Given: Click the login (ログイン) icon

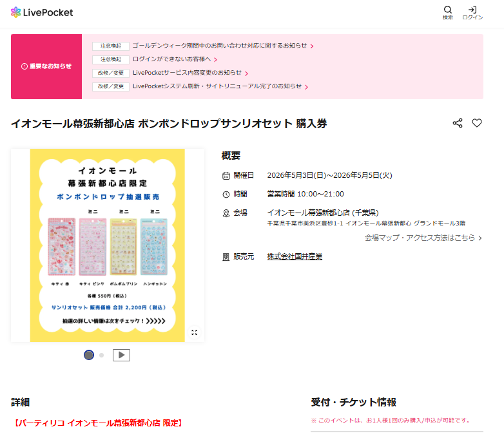Looking at the screenshot, I should [472, 13].
